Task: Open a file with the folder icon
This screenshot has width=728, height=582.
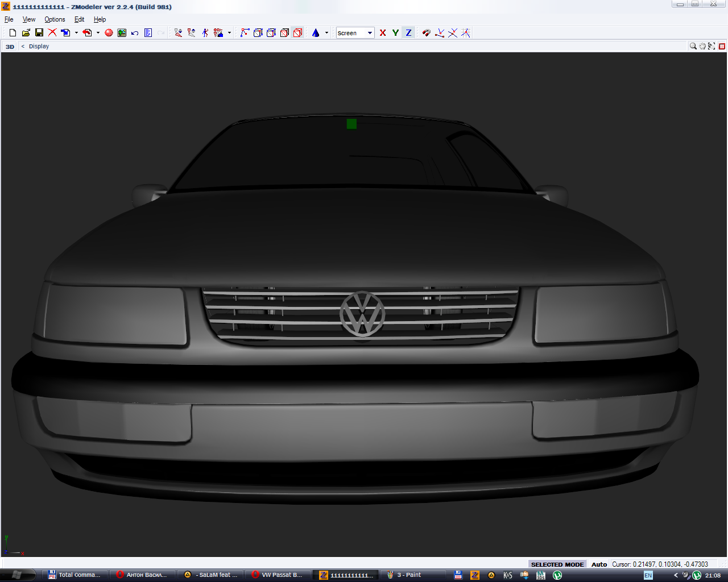Action: pyautogui.click(x=26, y=33)
